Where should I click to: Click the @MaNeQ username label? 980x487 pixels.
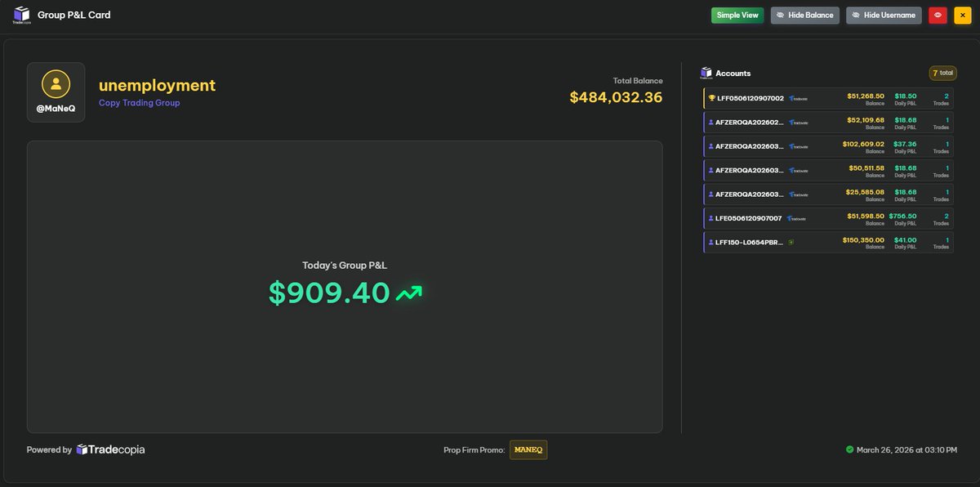[x=56, y=109]
